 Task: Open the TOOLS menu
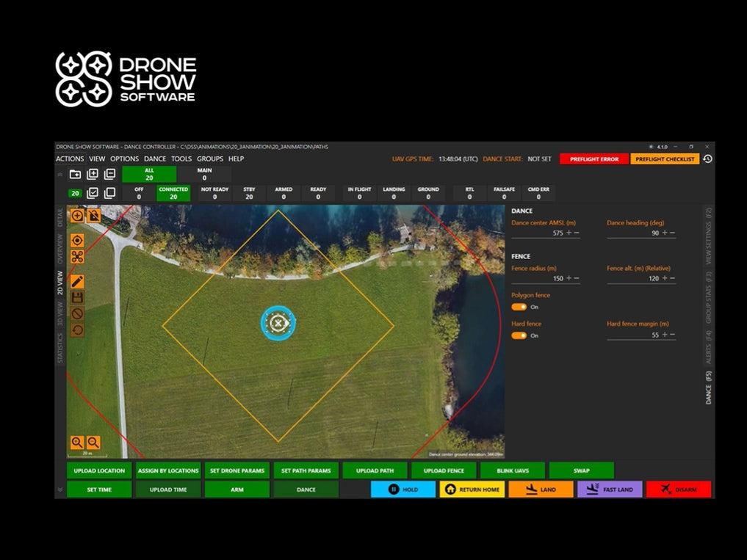pos(181,159)
